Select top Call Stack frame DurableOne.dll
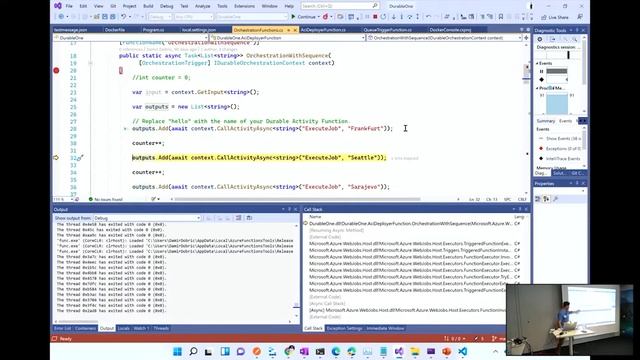The image size is (640, 360). [x=410, y=224]
